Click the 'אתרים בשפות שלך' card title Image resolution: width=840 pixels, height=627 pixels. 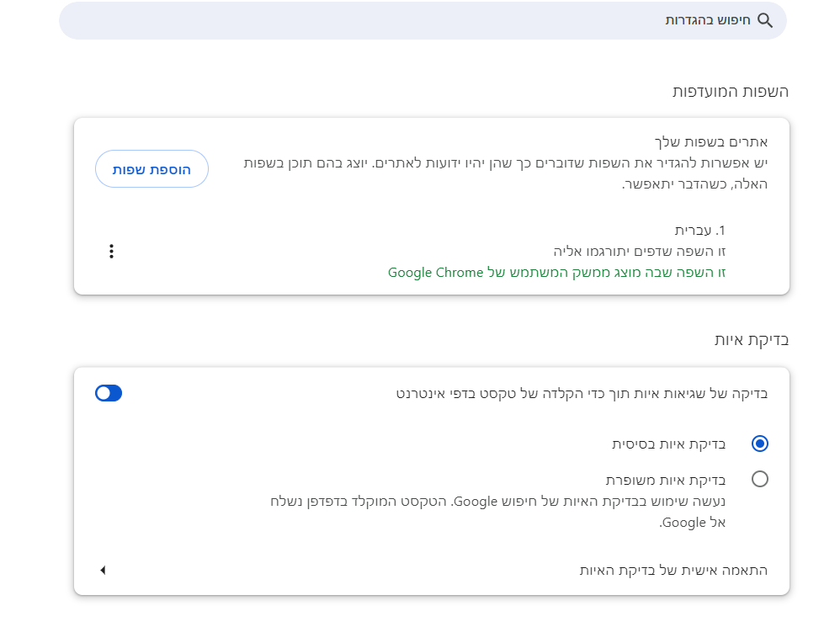(x=711, y=141)
